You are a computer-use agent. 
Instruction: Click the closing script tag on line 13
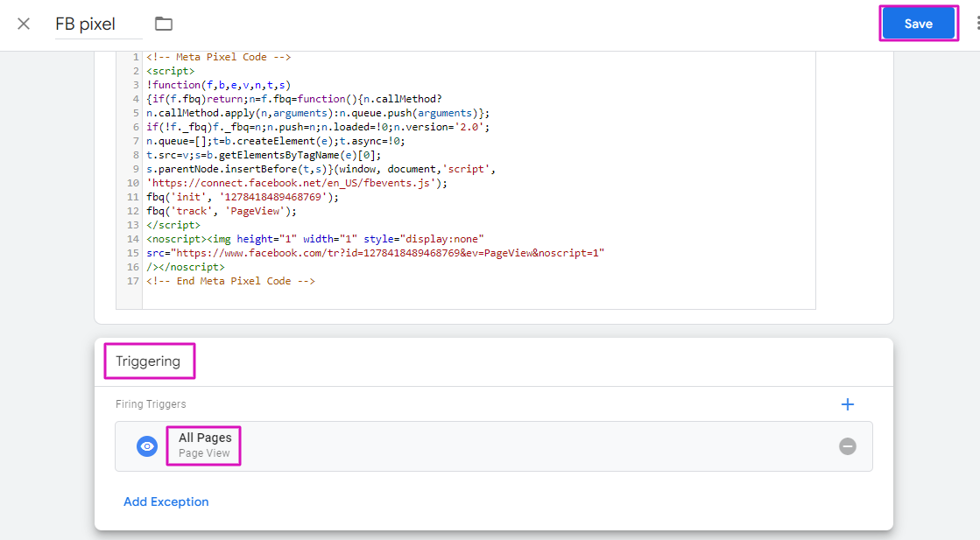click(173, 225)
